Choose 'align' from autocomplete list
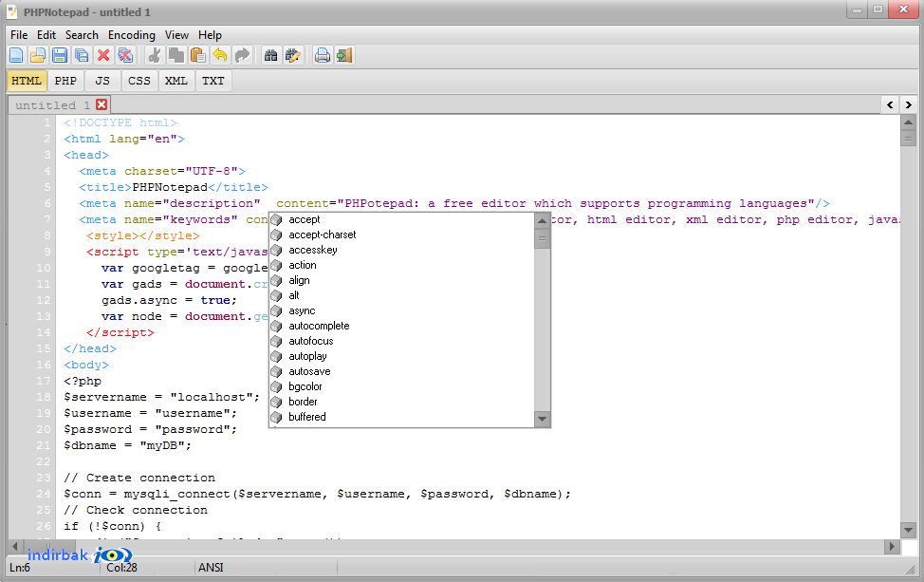924x582 pixels. (402, 281)
